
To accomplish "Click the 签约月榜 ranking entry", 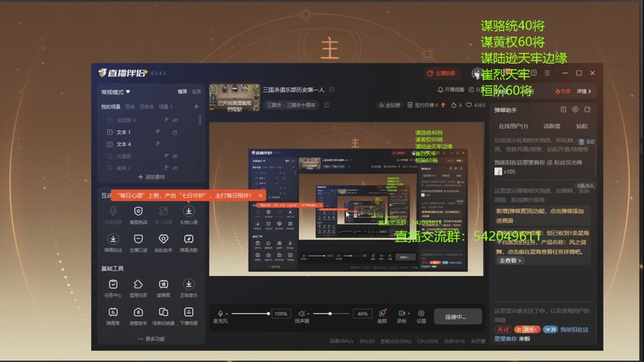I will (426, 105).
